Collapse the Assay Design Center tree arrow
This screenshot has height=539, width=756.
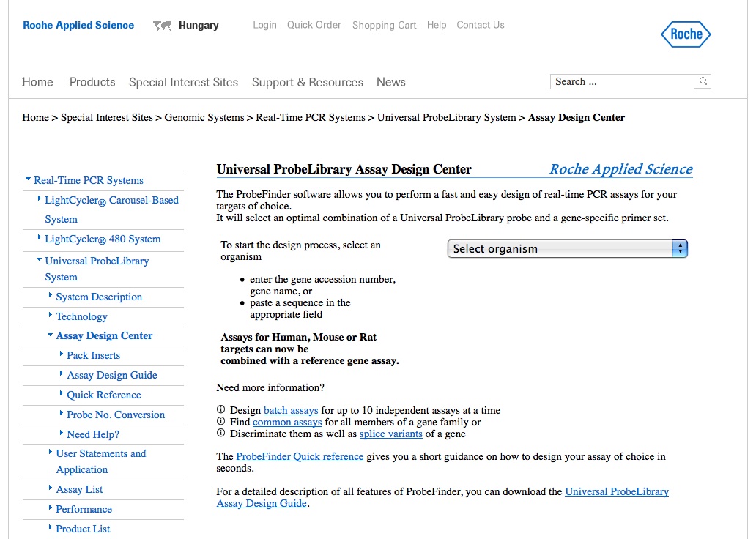pos(50,335)
